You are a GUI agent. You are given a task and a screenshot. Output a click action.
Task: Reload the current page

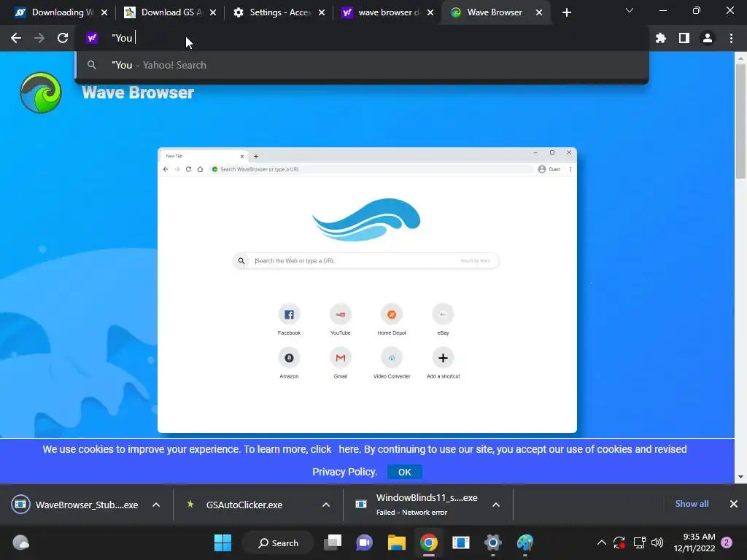pos(63,38)
